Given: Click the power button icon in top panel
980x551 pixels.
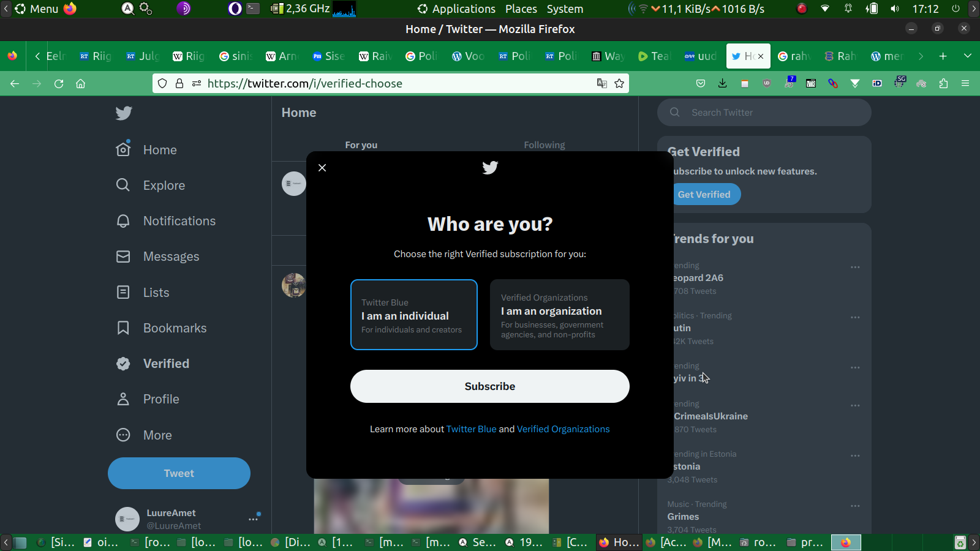Looking at the screenshot, I should click(956, 9).
